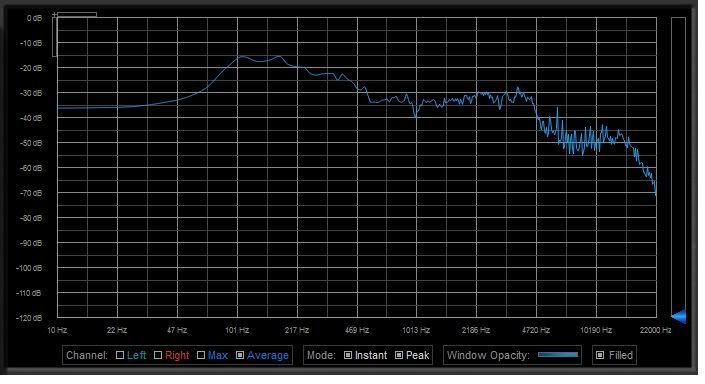Uncheck the Filled option
705x384 pixels.
pos(600,355)
